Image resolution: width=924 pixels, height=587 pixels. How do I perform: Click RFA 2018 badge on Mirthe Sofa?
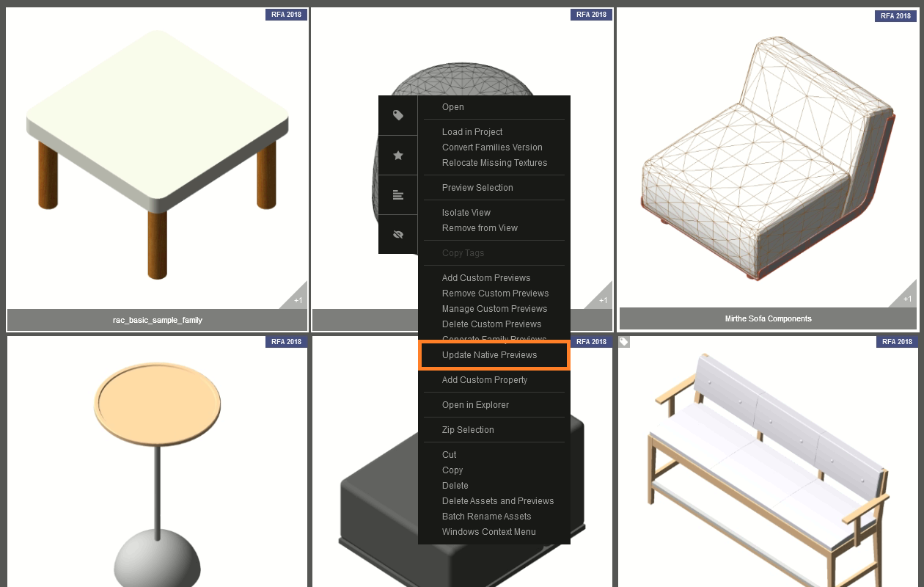[895, 15]
